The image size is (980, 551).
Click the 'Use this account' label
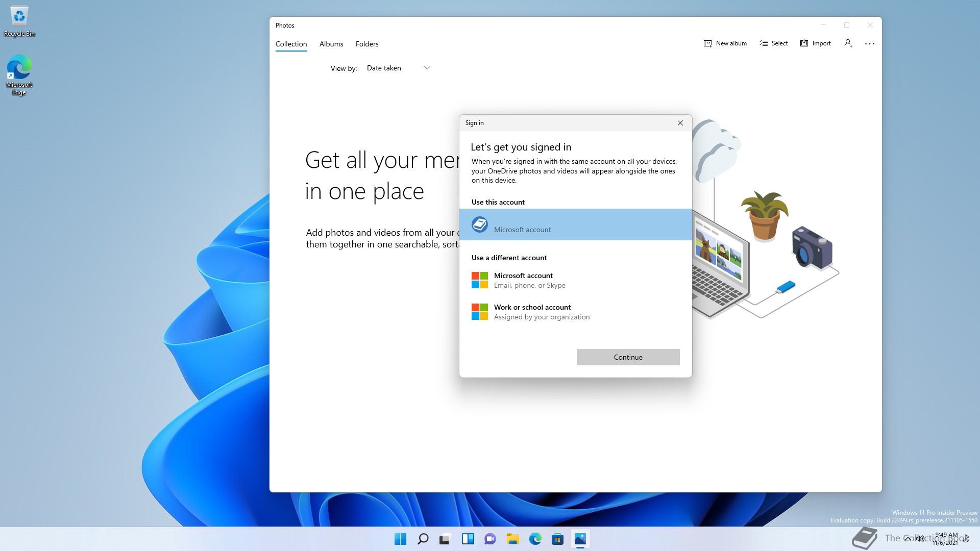coord(498,202)
